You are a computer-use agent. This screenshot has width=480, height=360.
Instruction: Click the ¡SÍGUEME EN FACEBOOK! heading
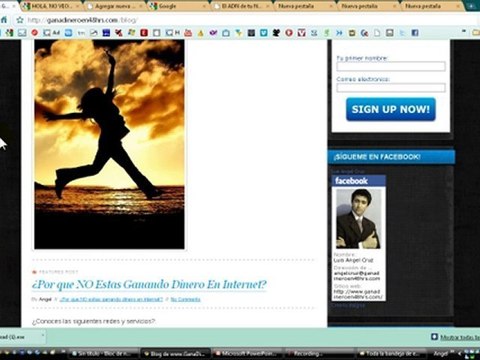coord(377,157)
